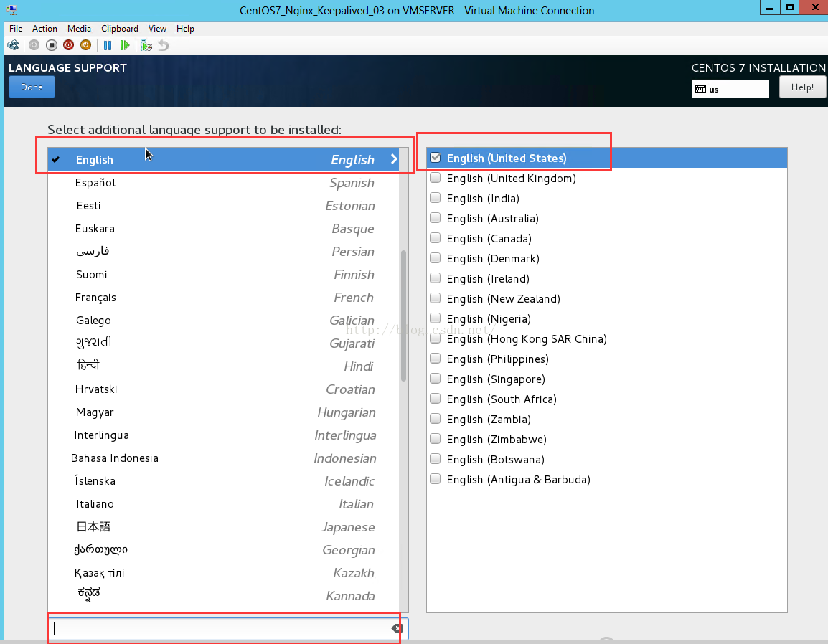Click the Done button
The width and height of the screenshot is (828, 644).
(x=32, y=87)
